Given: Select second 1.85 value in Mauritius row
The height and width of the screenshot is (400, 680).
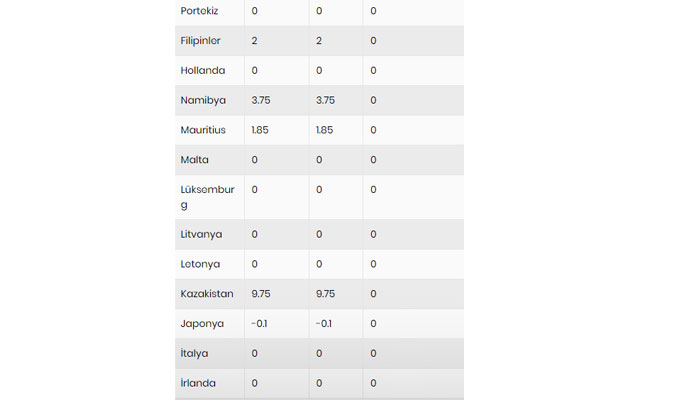Looking at the screenshot, I should tap(326, 130).
